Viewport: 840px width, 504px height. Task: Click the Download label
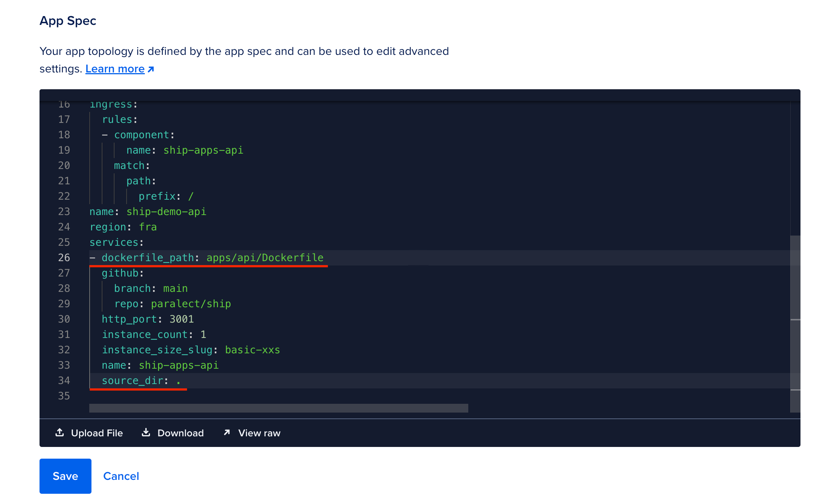tap(180, 433)
